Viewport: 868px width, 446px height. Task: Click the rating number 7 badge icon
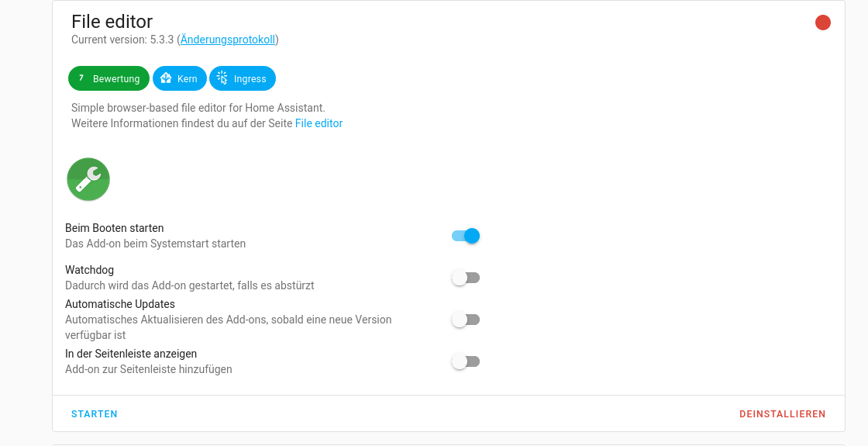(81, 78)
